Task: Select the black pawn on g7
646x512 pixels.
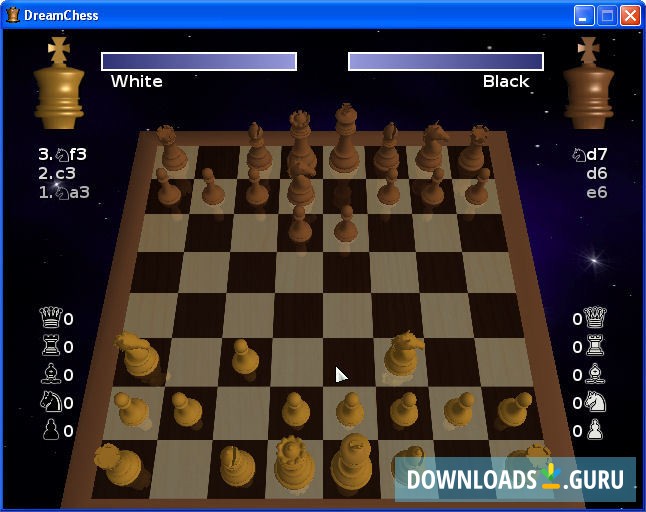Action: [433, 187]
